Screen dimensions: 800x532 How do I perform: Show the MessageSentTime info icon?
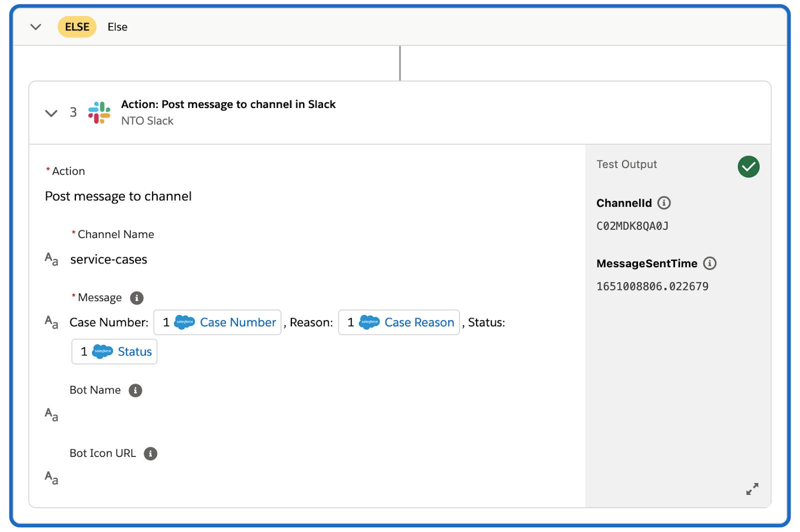point(709,263)
